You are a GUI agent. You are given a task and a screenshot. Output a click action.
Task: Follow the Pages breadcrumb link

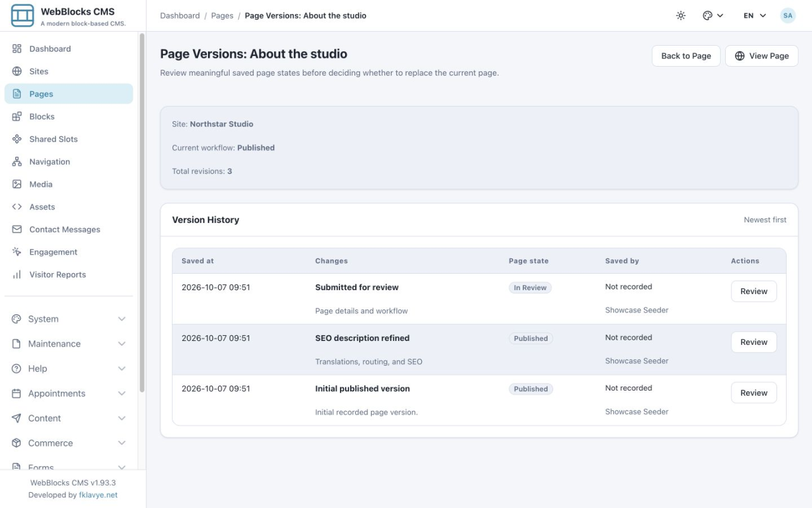point(222,15)
